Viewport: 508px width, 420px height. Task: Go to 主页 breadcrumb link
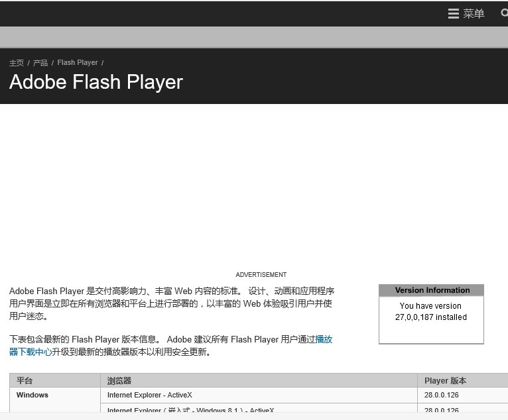pos(17,63)
